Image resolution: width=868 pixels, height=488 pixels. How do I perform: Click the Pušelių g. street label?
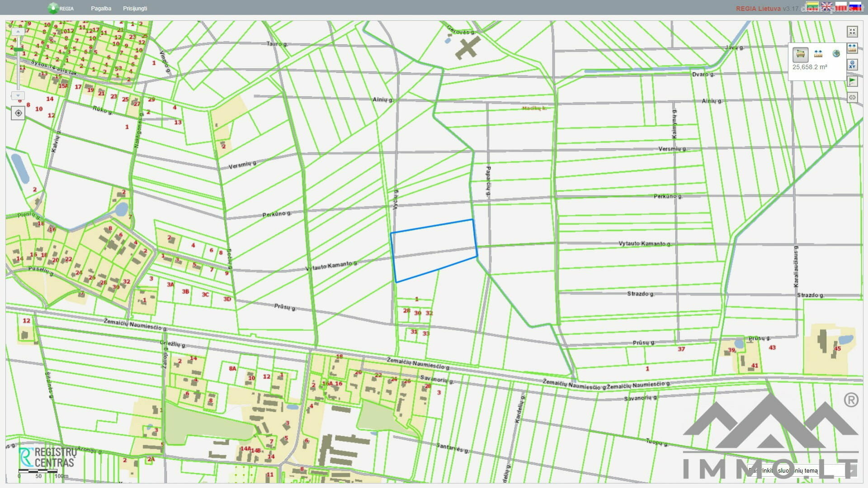pyautogui.click(x=41, y=271)
